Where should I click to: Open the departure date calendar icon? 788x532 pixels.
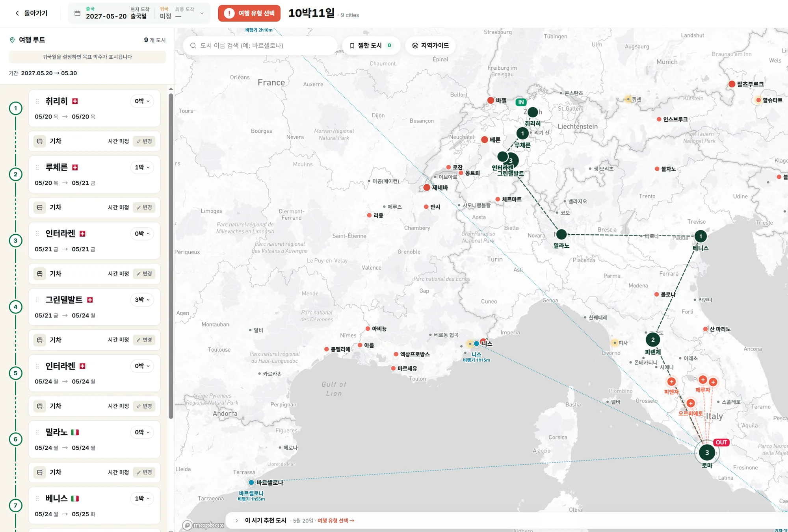pos(78,13)
